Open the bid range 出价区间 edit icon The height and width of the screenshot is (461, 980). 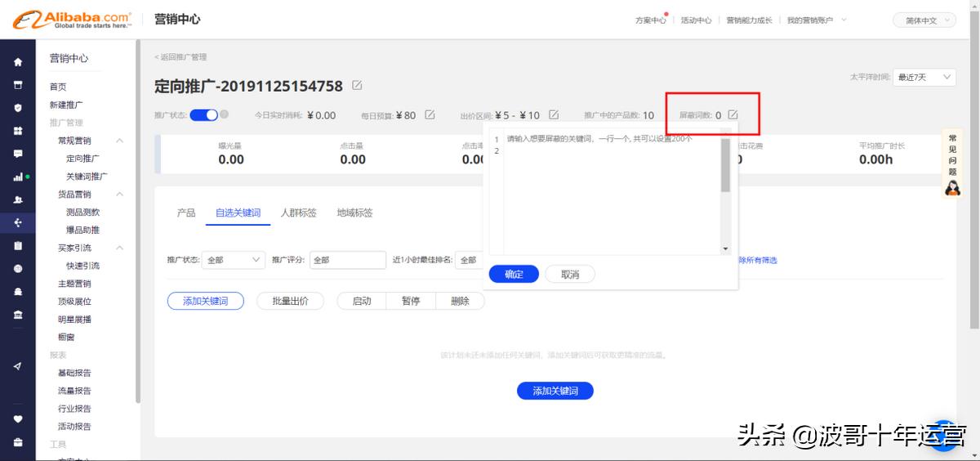(554, 115)
